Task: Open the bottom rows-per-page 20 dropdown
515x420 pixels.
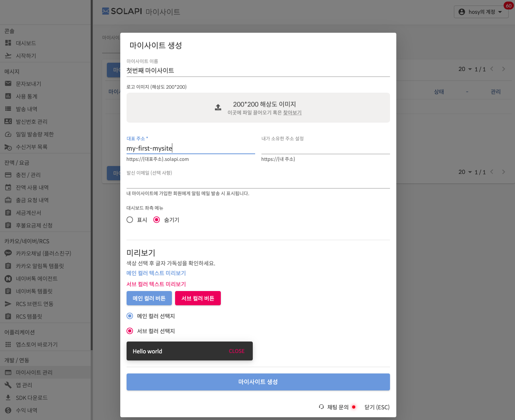Action: [465, 172]
